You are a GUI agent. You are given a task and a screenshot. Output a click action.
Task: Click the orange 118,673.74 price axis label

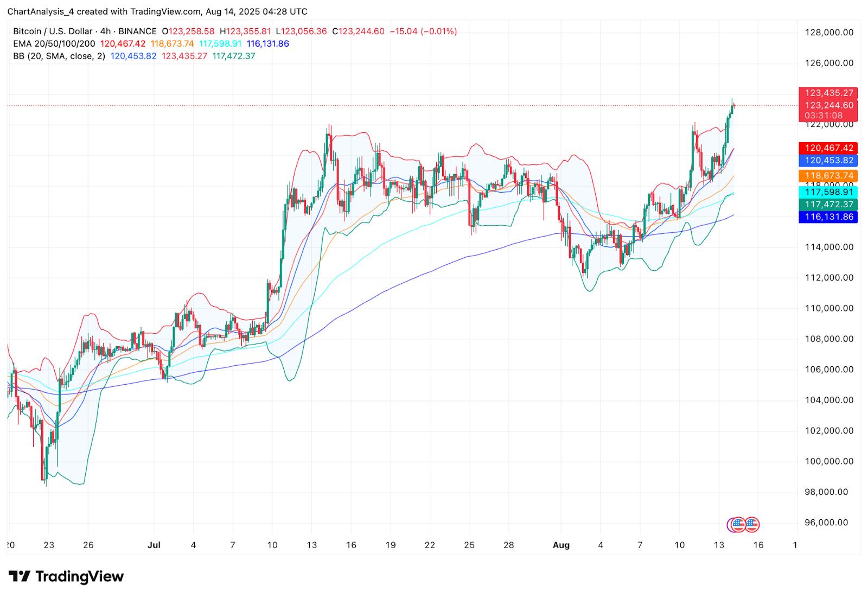[828, 176]
